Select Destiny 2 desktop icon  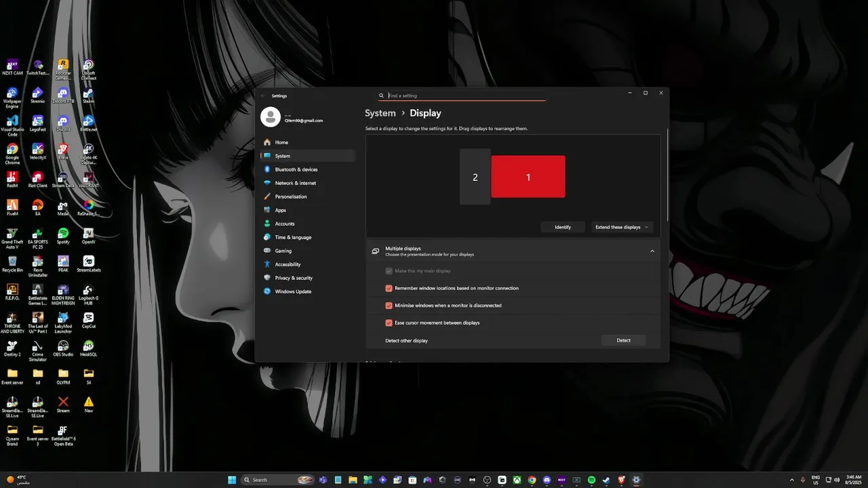(x=12, y=348)
